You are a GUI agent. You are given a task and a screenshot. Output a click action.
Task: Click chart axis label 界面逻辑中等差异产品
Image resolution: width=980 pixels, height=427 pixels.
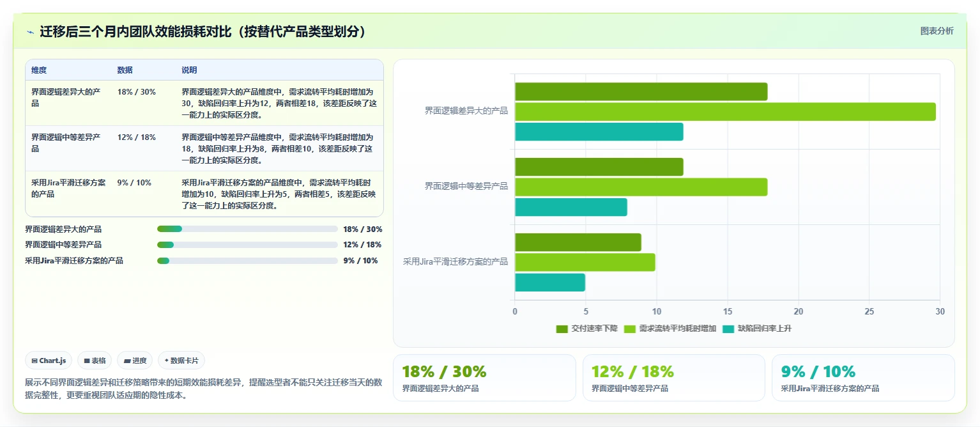tap(466, 186)
